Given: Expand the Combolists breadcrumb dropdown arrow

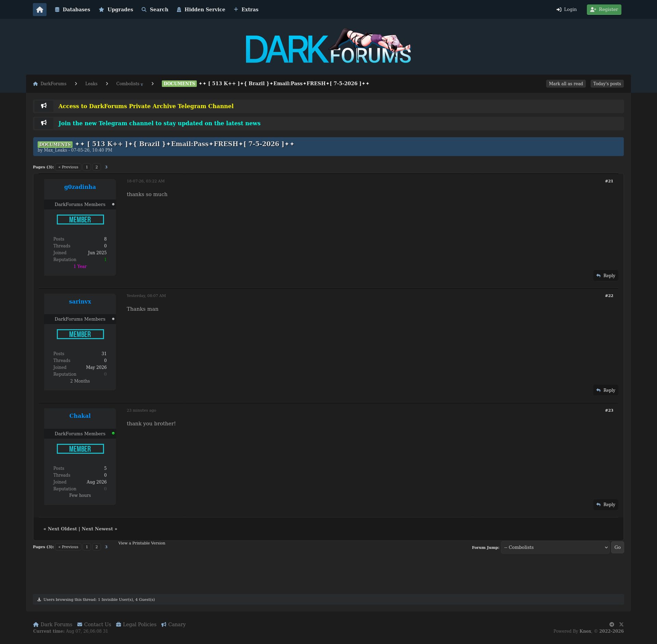Looking at the screenshot, I should coord(142,85).
